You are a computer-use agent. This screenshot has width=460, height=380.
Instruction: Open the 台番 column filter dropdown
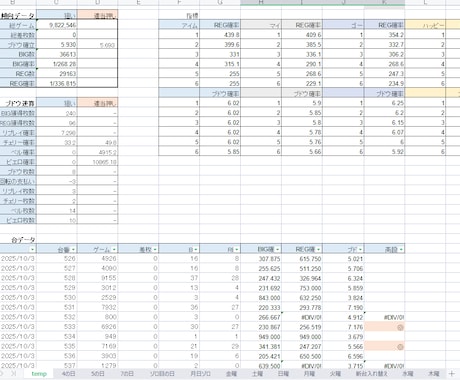pyautogui.click(x=73, y=249)
